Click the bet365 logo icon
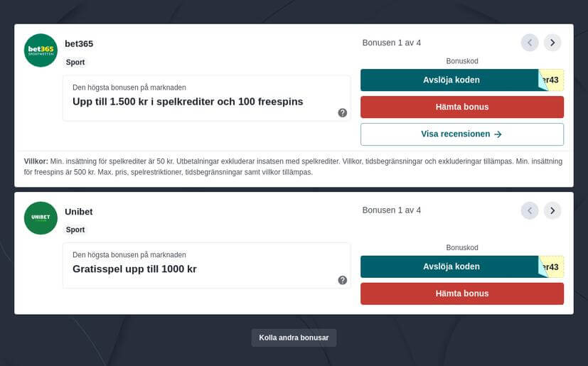This screenshot has width=588, height=366. (x=41, y=50)
